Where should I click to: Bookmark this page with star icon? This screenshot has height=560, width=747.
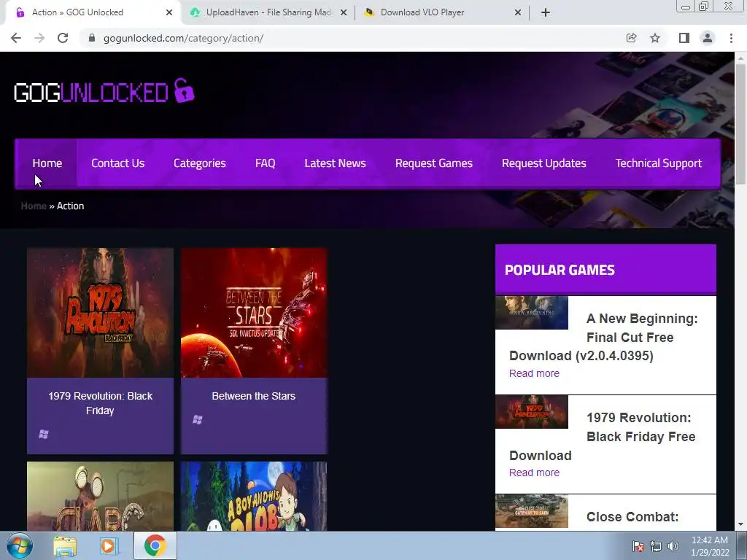(x=655, y=38)
